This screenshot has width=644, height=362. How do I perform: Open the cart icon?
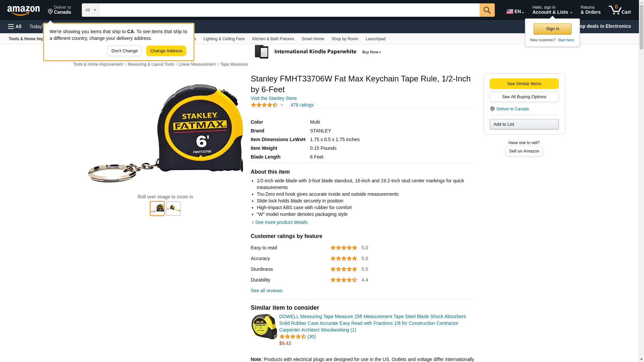coord(620,10)
